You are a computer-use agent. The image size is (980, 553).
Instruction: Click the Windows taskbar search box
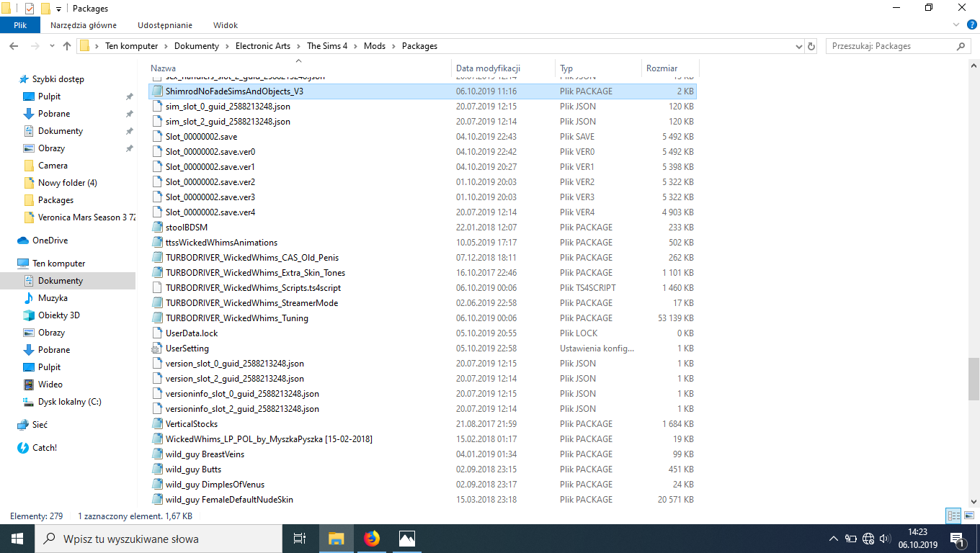coord(159,539)
